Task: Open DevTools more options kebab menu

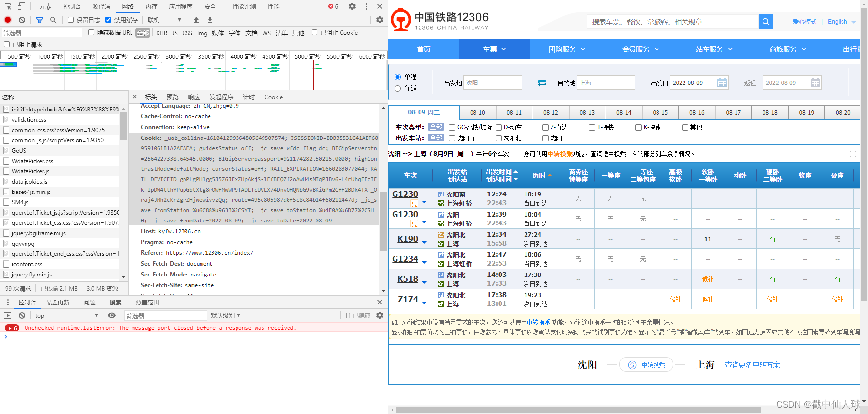Action: (x=366, y=6)
